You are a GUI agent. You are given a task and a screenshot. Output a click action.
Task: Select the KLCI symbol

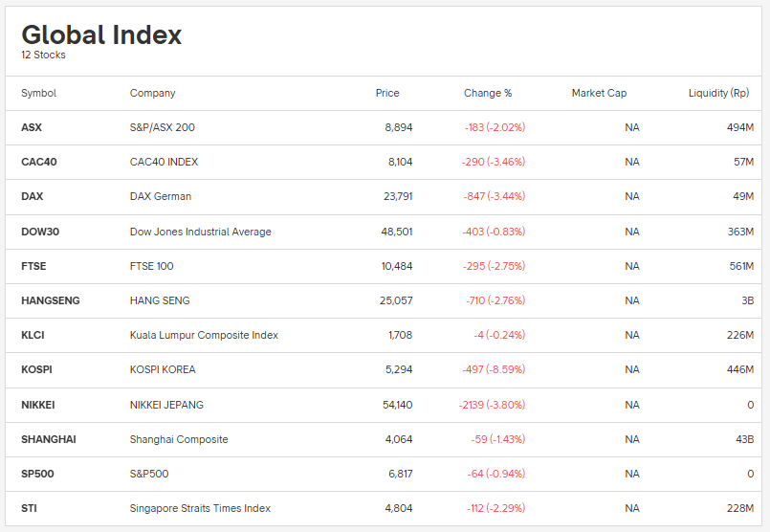point(33,335)
